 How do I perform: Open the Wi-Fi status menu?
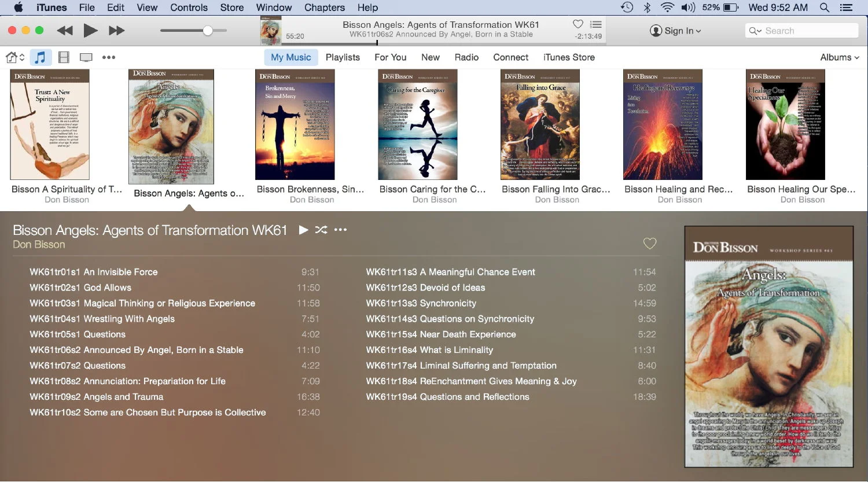coord(667,8)
